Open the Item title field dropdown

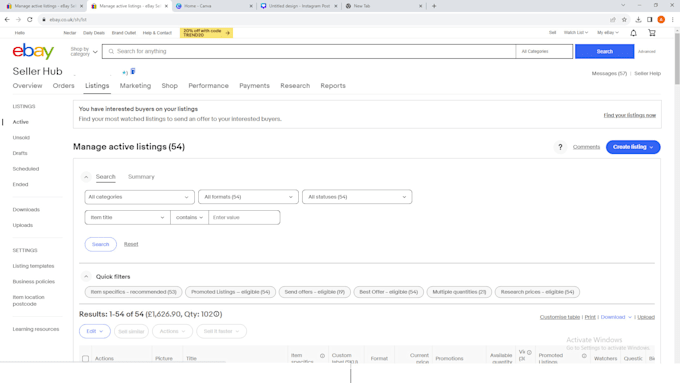click(x=128, y=217)
